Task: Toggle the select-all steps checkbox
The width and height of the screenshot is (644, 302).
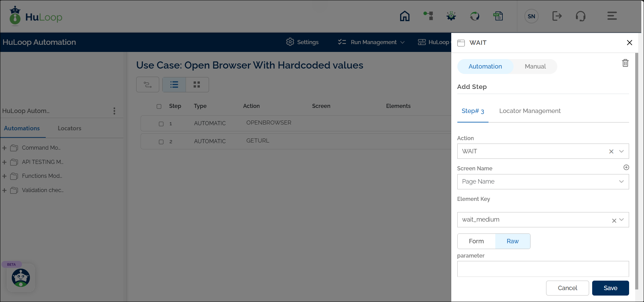Action: (x=159, y=106)
